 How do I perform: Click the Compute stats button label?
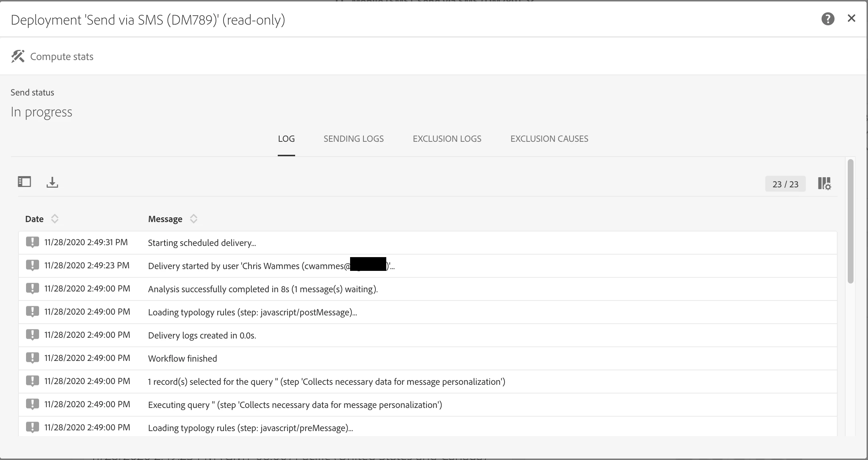(x=61, y=56)
